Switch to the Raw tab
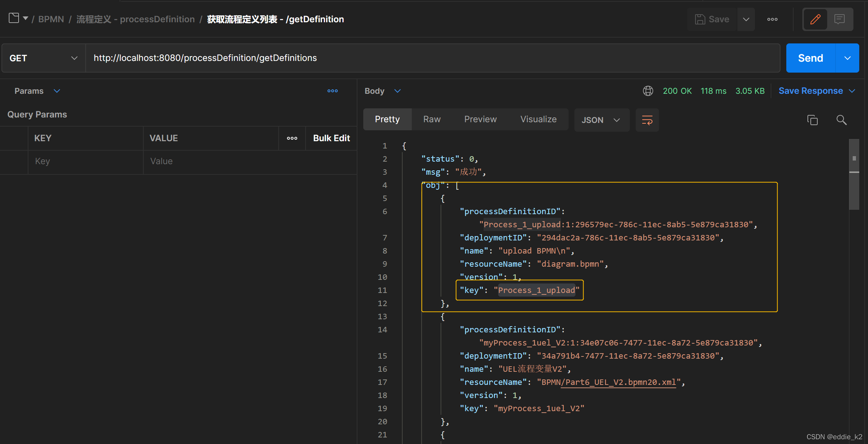Viewport: 868px width, 444px height. 432,119
